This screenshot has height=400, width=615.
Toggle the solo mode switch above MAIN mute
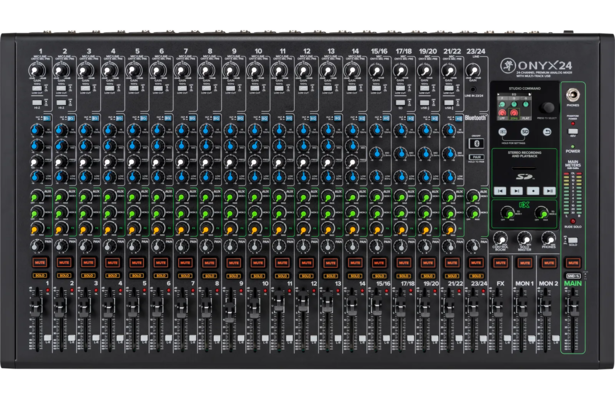(573, 240)
